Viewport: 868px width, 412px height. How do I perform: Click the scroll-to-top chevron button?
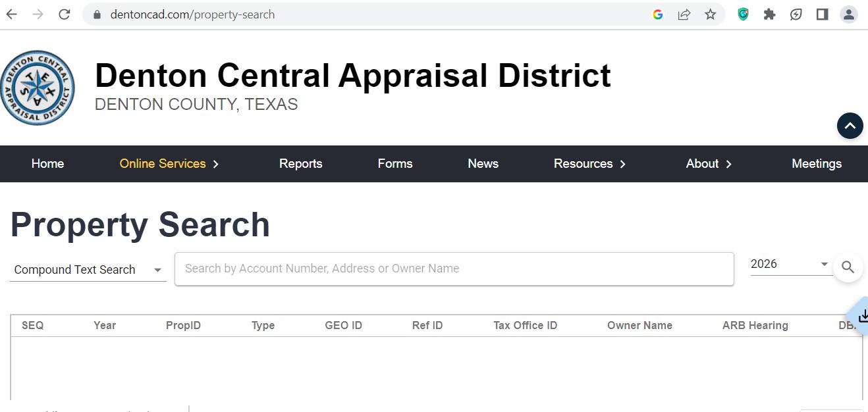click(850, 126)
